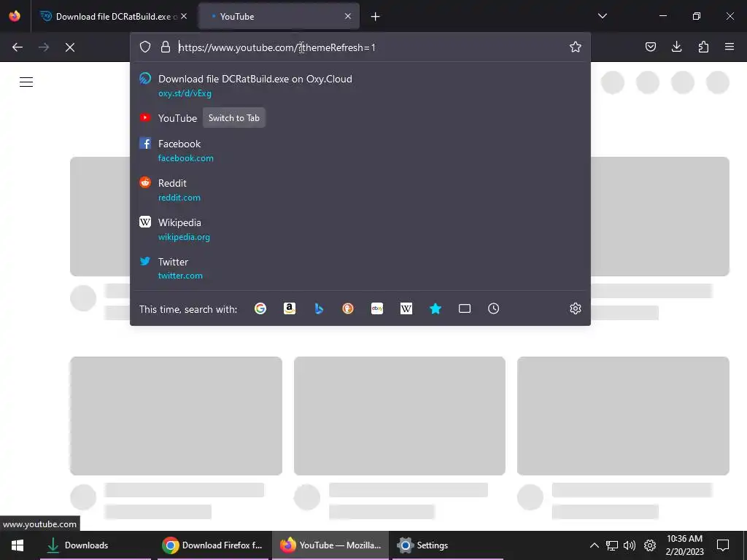Screen dimensions: 747x560
Task: Open the taskbar clock and date
Action: click(x=684, y=545)
